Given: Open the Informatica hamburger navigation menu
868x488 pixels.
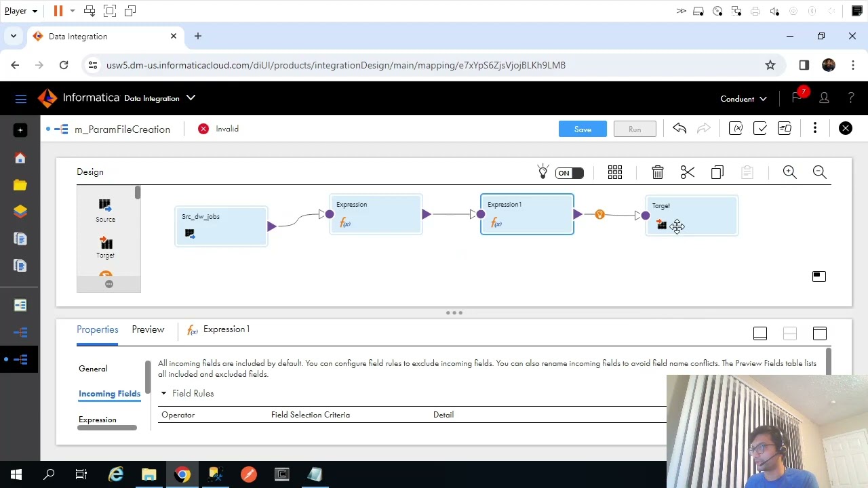Looking at the screenshot, I should (21, 99).
